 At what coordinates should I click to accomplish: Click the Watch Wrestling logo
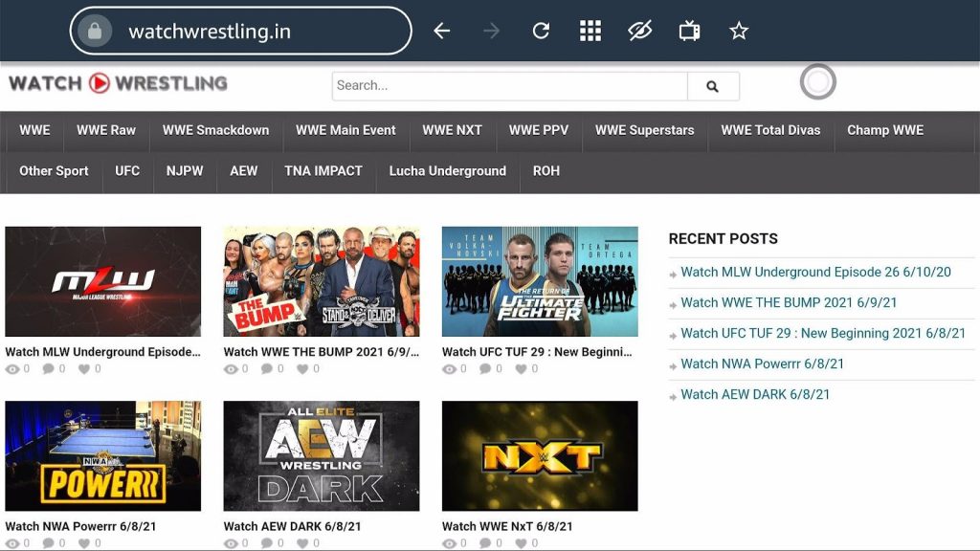click(x=118, y=83)
